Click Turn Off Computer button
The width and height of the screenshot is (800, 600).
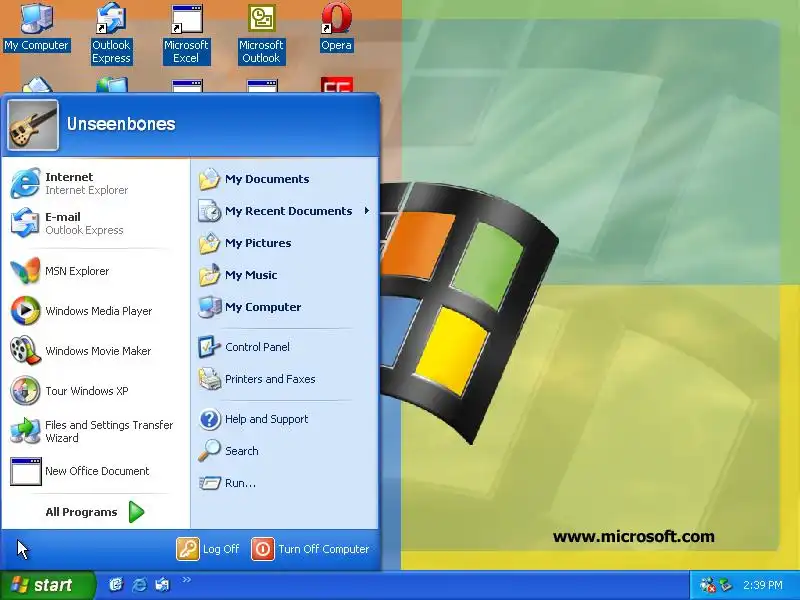tap(310, 549)
